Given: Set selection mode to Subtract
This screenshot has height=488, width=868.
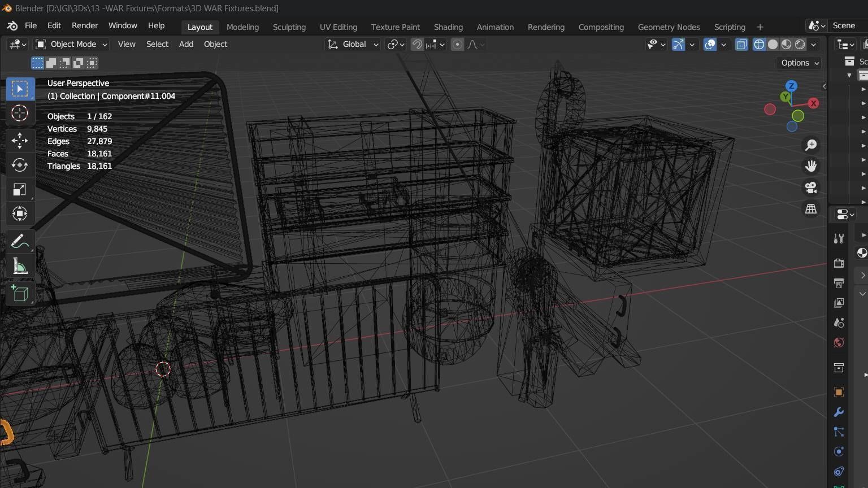Looking at the screenshot, I should pos(64,63).
